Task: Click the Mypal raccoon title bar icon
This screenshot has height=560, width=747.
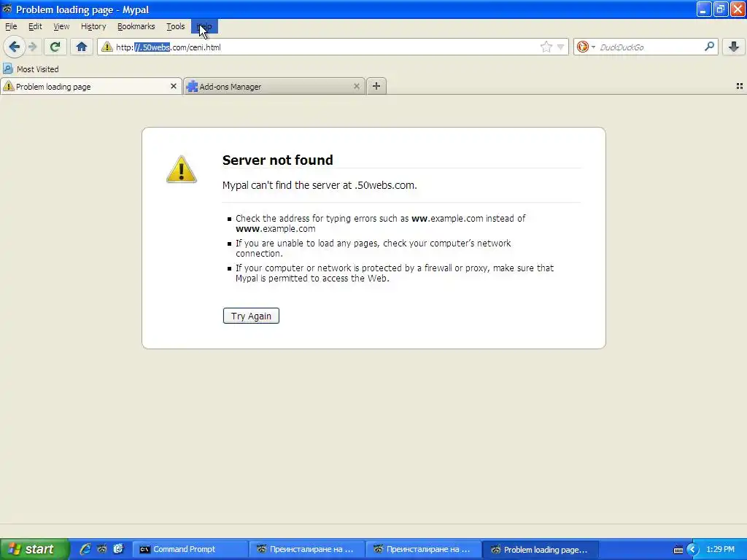Action: 7,9
